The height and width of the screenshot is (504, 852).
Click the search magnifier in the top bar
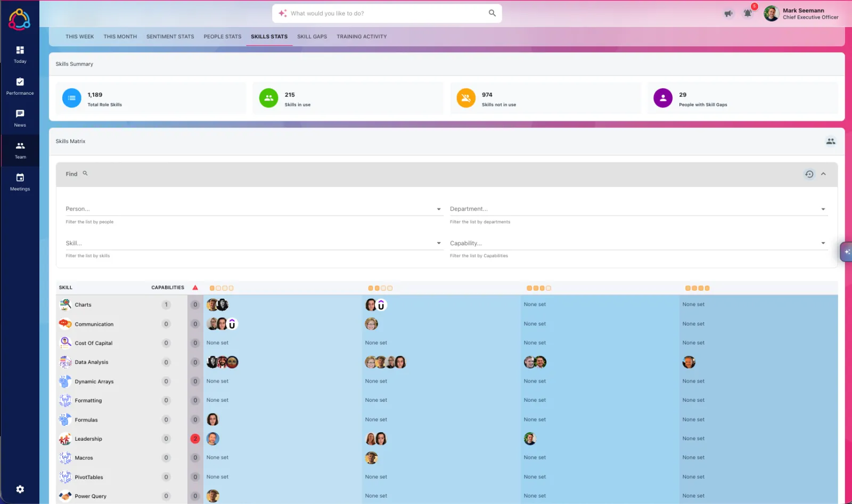point(492,13)
